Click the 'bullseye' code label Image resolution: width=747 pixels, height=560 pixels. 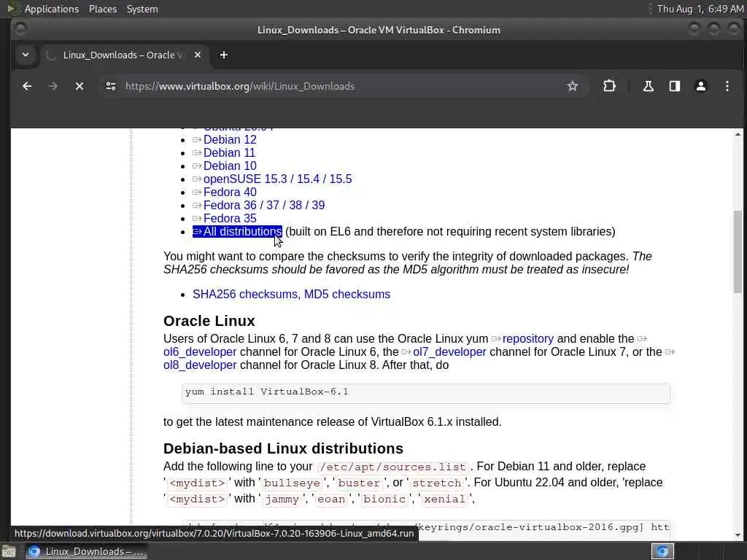(x=292, y=483)
